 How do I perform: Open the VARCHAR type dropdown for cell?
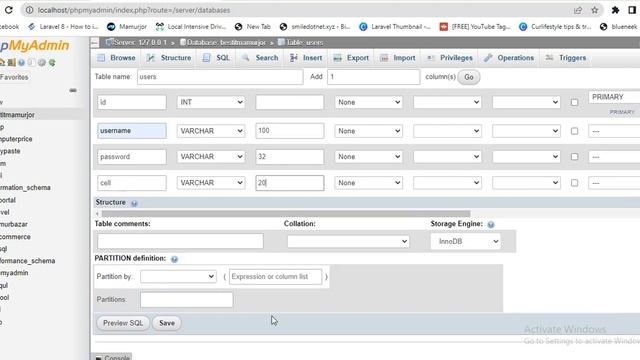pos(211,183)
